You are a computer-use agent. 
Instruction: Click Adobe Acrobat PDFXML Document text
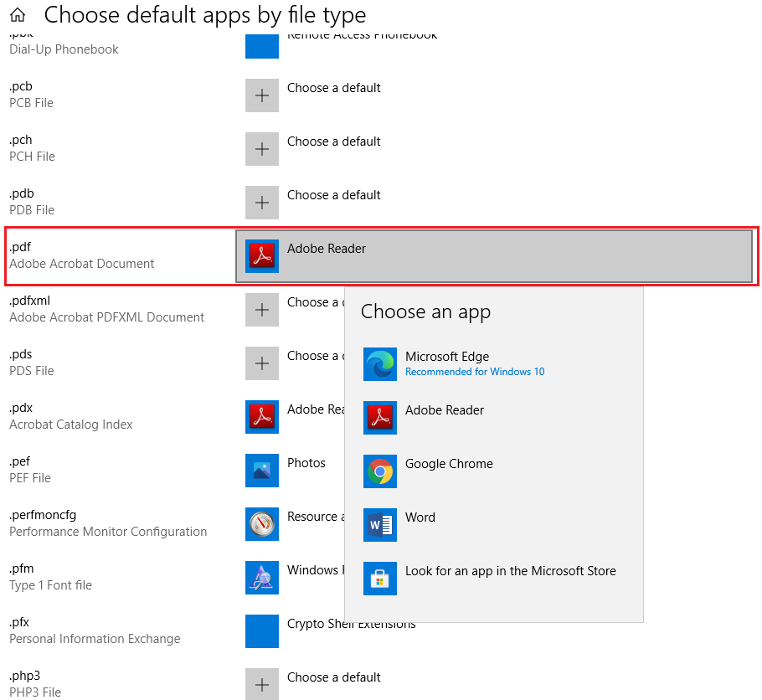tap(107, 317)
